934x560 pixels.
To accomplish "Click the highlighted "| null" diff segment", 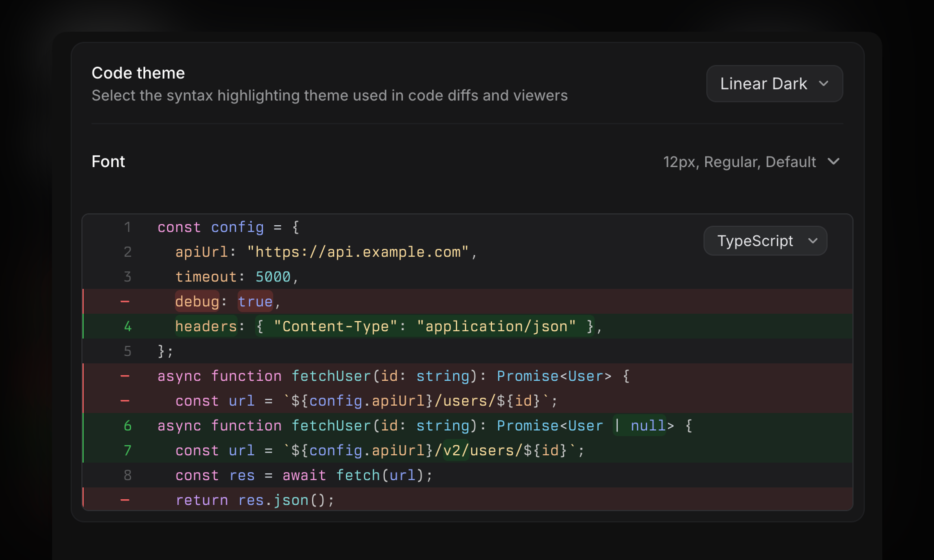I will (640, 426).
